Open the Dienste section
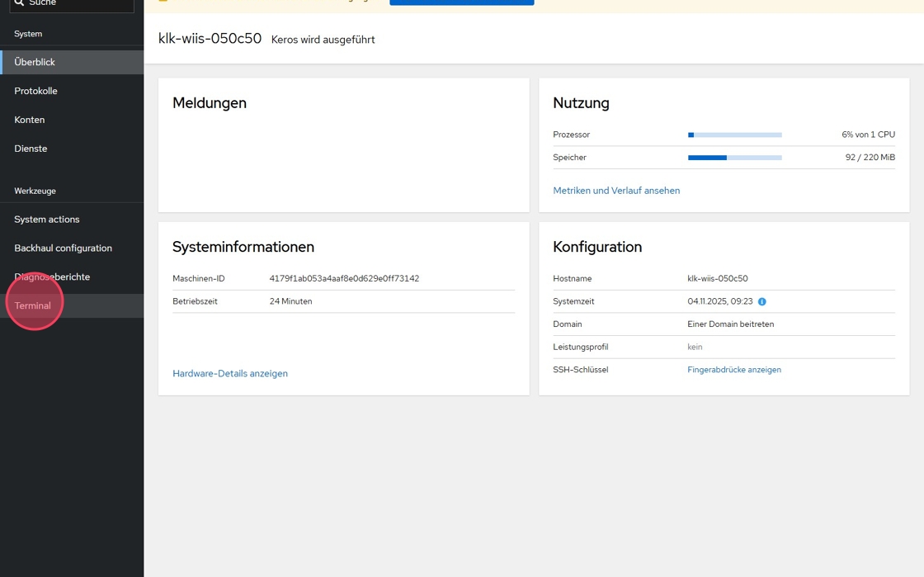Image resolution: width=924 pixels, height=577 pixels. pyautogui.click(x=31, y=149)
